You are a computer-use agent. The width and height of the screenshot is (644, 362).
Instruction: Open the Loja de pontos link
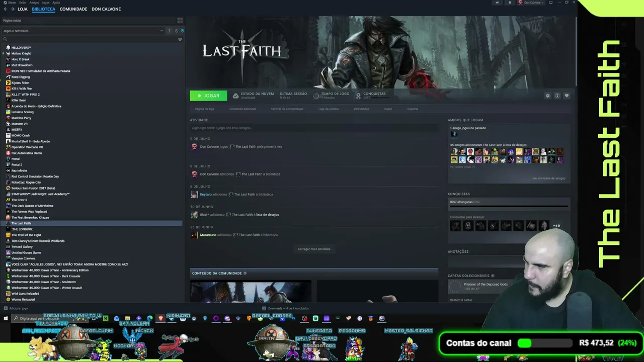(x=329, y=109)
